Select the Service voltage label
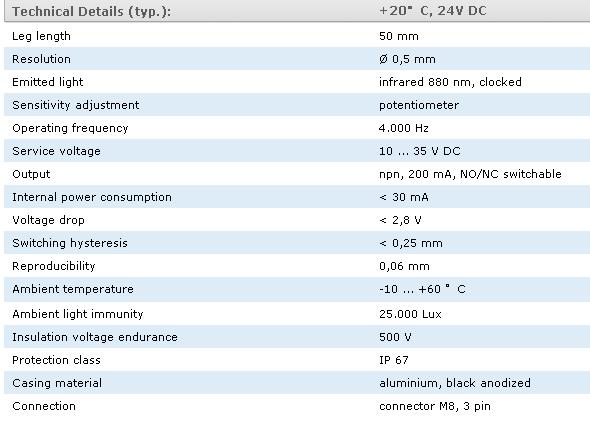This screenshot has height=427, width=590. coord(56,151)
